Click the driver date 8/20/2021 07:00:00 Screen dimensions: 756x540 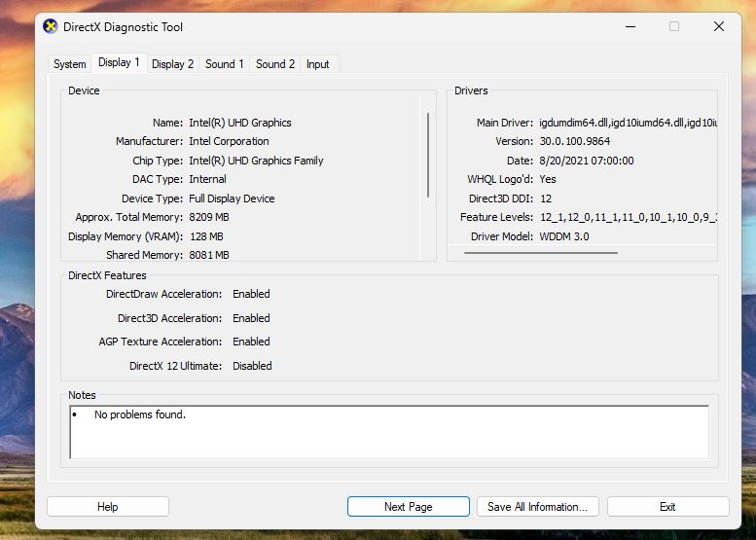click(x=587, y=161)
